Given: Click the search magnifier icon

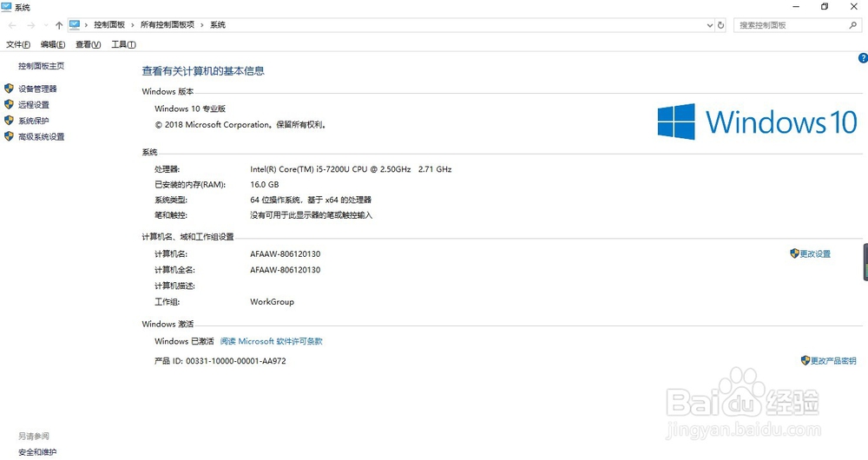Looking at the screenshot, I should [x=852, y=25].
